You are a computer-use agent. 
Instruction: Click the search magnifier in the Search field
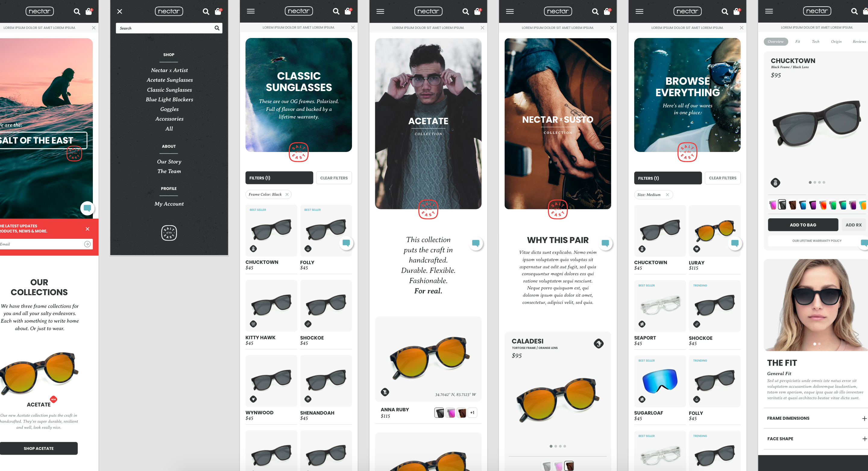(217, 28)
